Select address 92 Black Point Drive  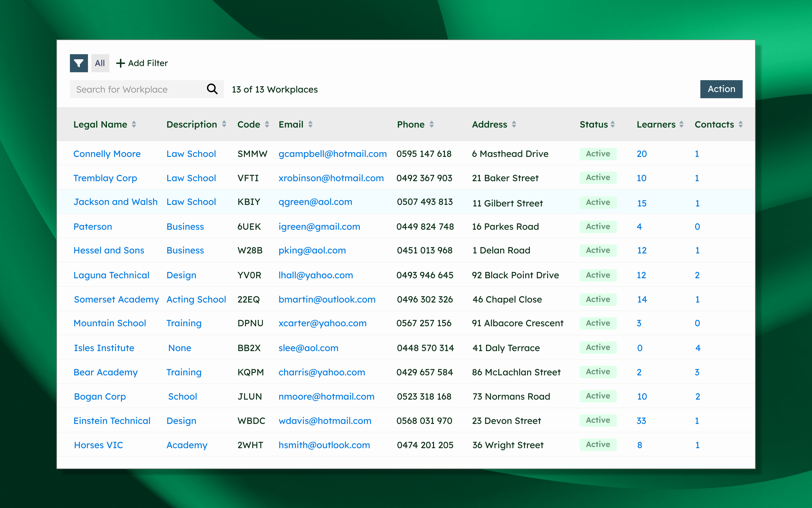(515, 275)
